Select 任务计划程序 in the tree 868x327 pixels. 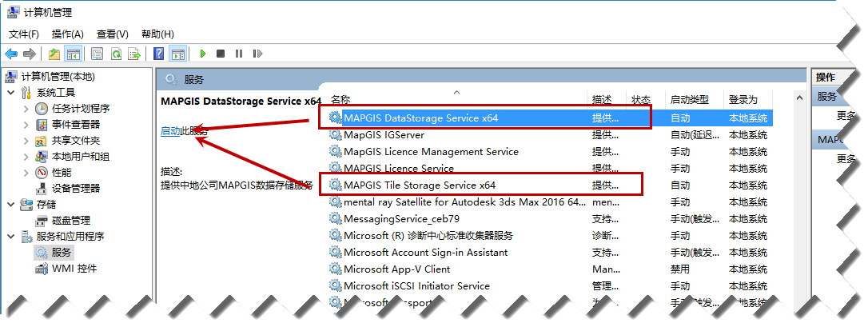coord(81,109)
